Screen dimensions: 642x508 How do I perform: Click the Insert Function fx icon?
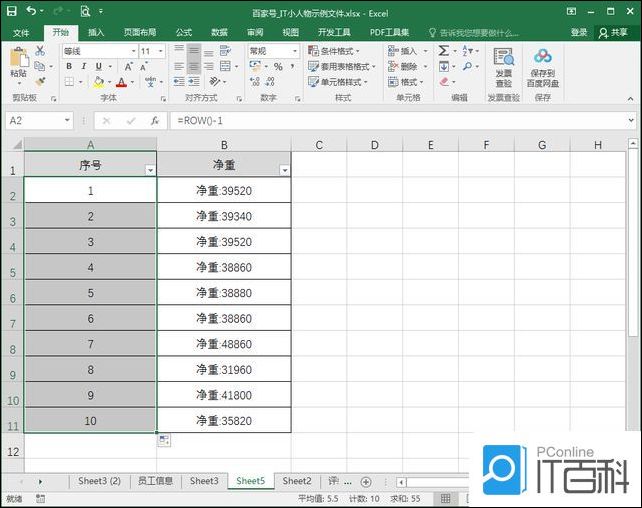coord(154,120)
